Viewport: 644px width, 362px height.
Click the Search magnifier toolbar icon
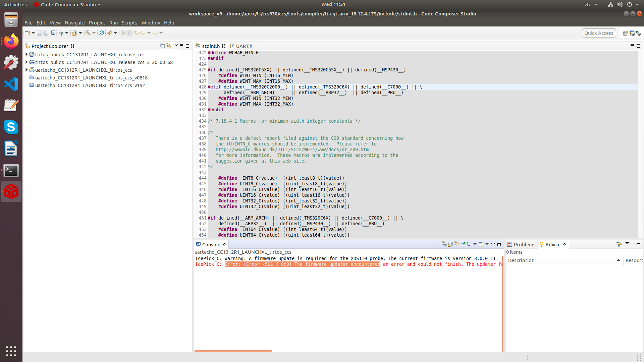101,33
